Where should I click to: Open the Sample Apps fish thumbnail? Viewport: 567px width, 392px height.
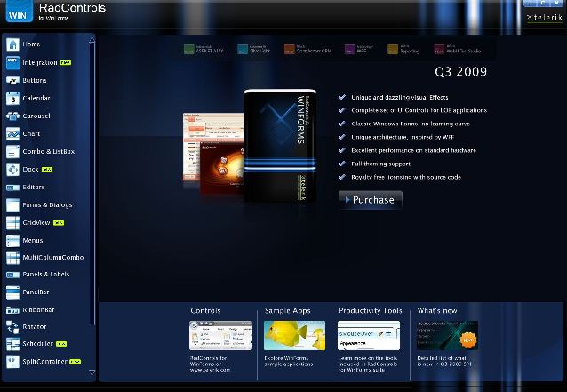click(x=294, y=335)
